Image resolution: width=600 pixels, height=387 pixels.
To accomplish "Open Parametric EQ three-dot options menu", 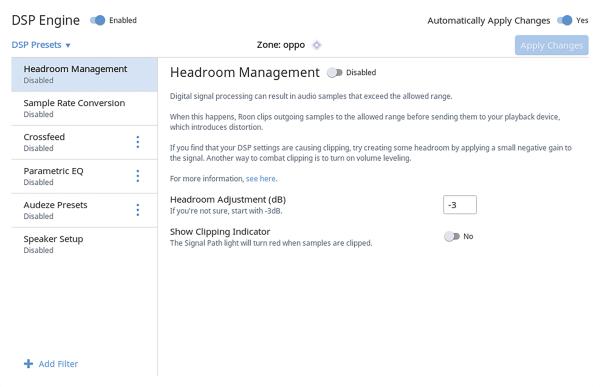I will [x=138, y=176].
